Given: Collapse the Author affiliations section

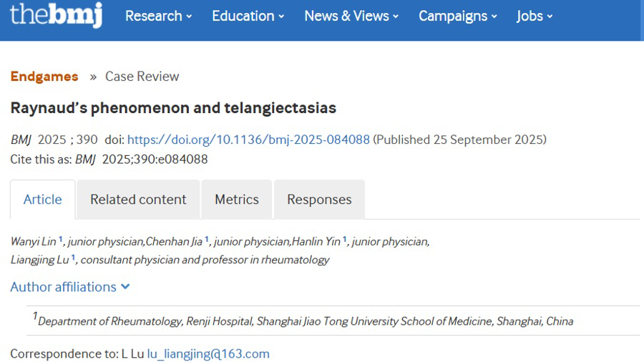Looking at the screenshot, I should click(63, 287).
